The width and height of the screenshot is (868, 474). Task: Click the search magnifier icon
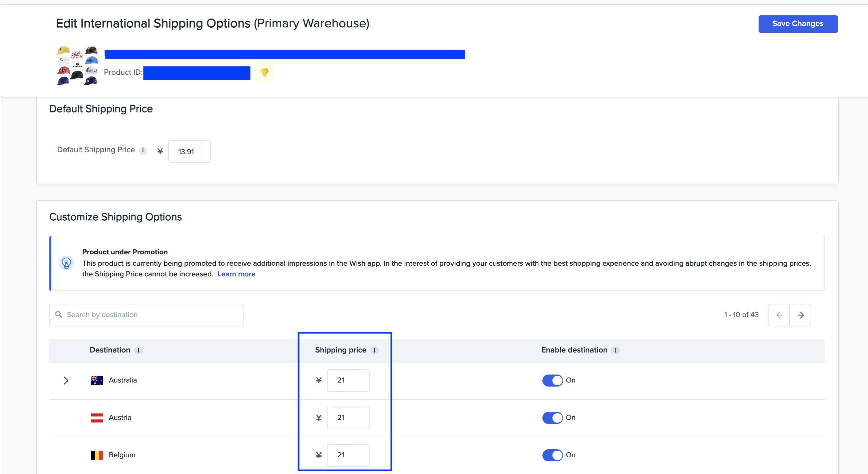[59, 314]
